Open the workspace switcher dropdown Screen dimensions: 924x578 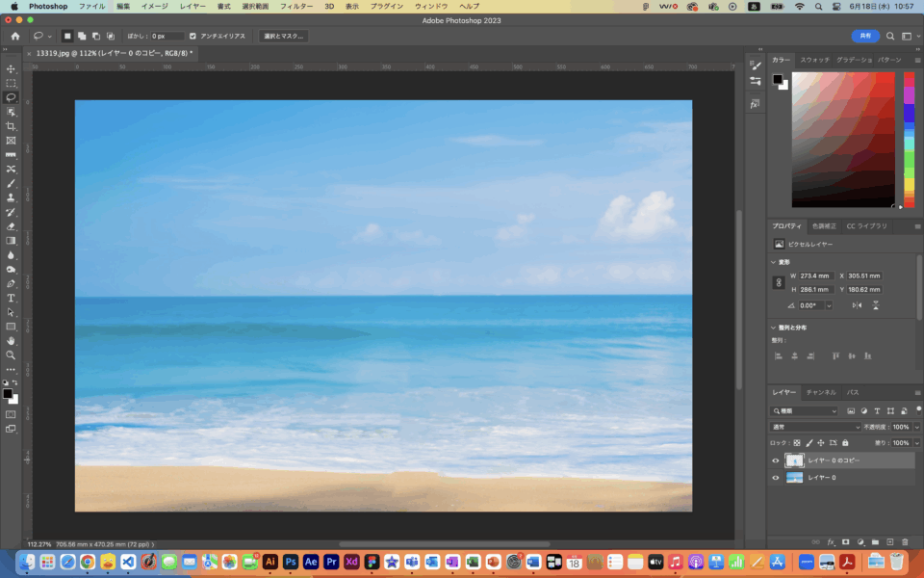click(x=910, y=36)
